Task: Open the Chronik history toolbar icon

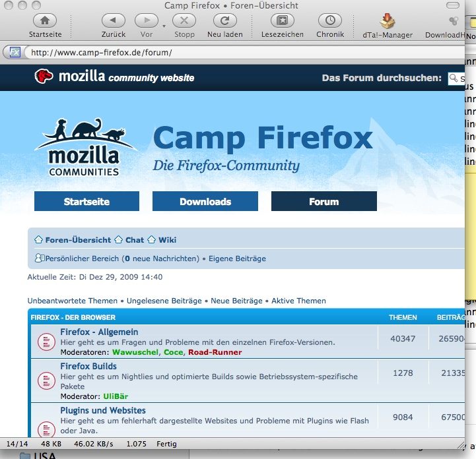Action: 330,20
